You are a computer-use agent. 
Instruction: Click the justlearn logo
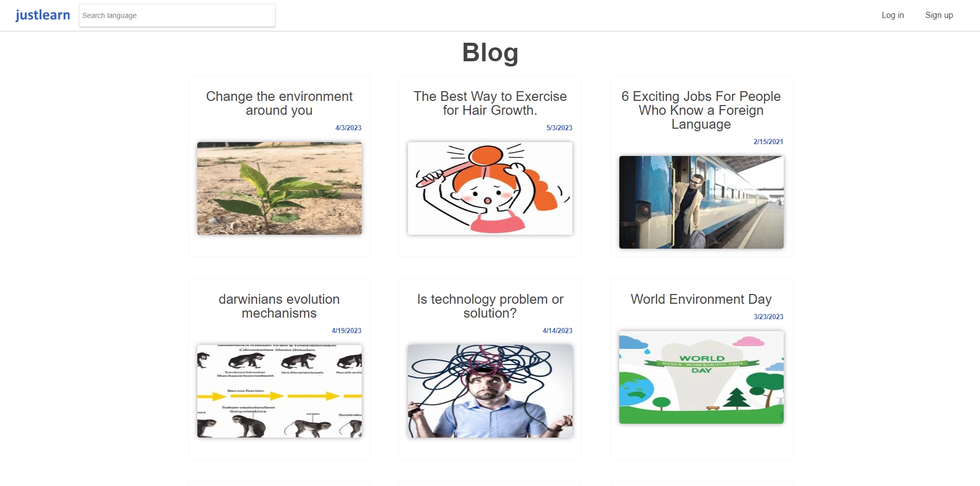click(x=43, y=15)
